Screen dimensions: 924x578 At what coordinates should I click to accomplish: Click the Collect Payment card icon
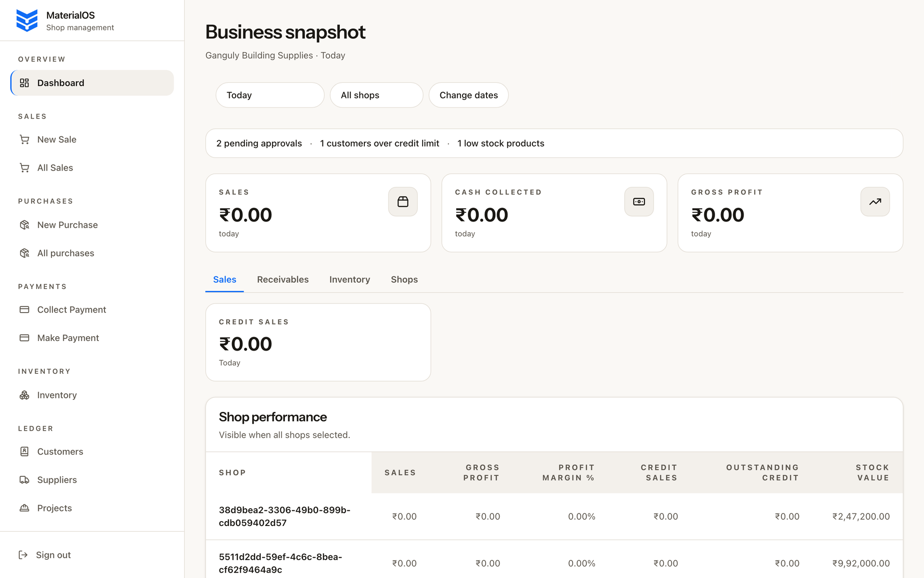25,310
